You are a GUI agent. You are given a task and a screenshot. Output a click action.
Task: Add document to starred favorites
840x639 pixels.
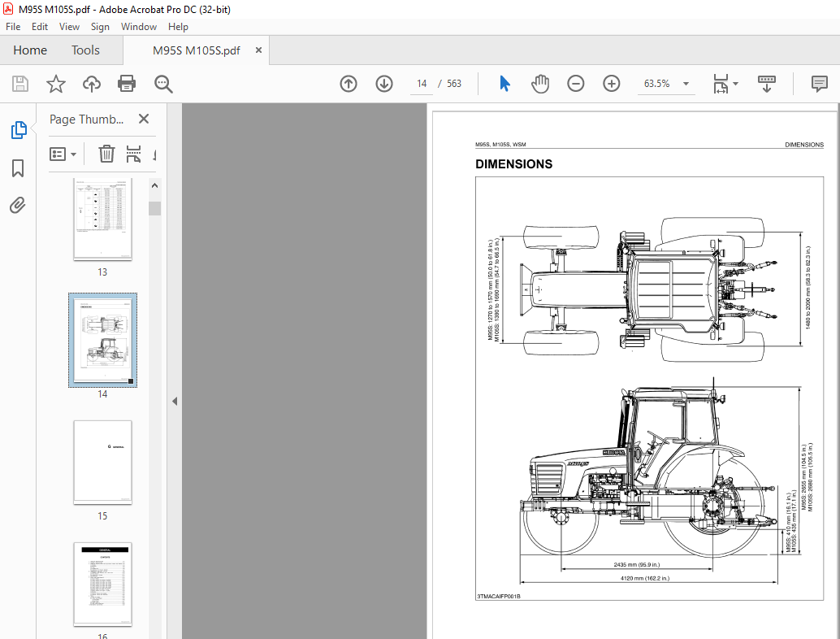(x=56, y=84)
